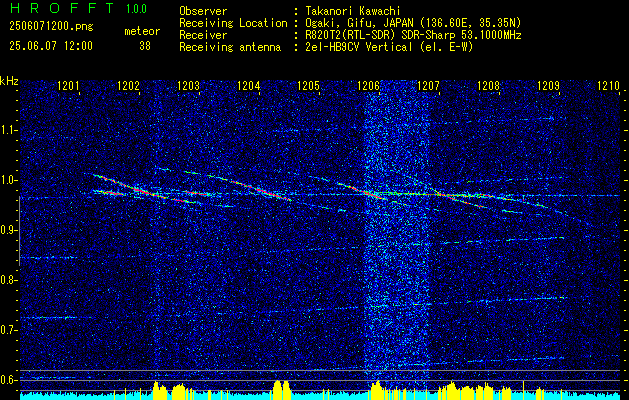Select the observer name Takanori Kawachi
This screenshot has width=629, height=400.
[x=352, y=11]
